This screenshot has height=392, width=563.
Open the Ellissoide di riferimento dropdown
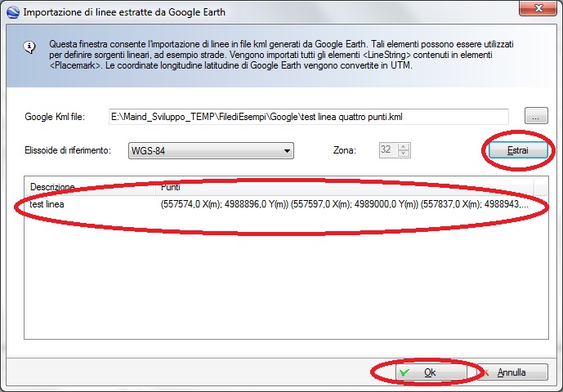(211, 150)
